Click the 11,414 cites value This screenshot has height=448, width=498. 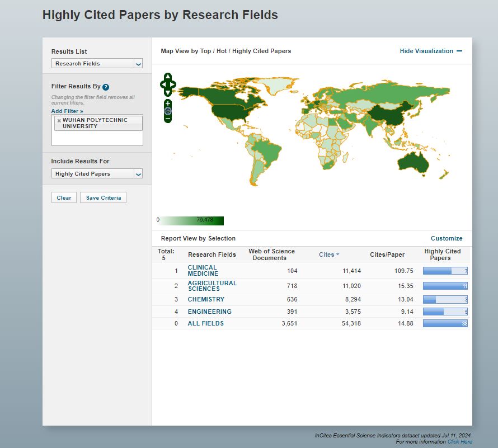coord(351,271)
